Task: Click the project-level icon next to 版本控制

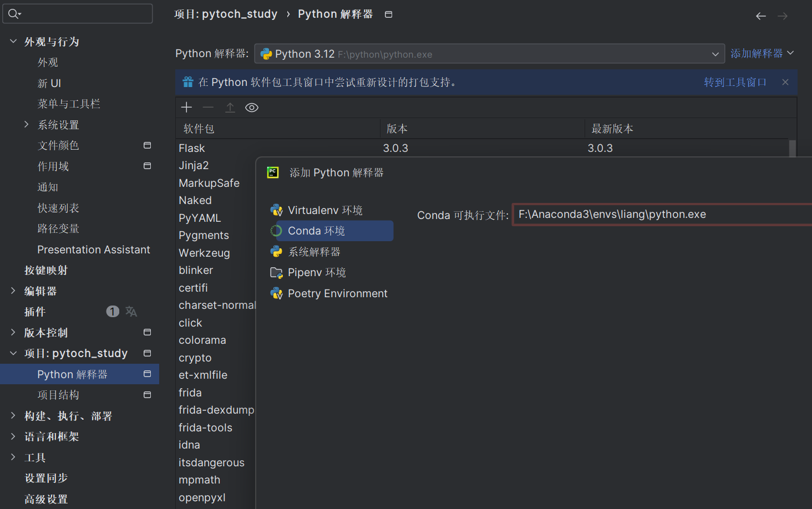Action: pyautogui.click(x=148, y=332)
